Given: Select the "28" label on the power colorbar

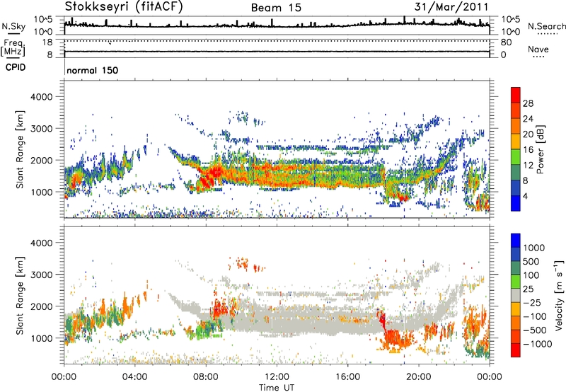Looking at the screenshot, I should coord(528,103).
